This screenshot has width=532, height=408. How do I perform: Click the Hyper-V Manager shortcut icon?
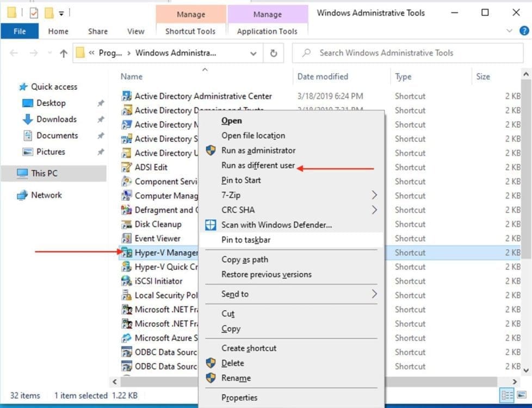126,252
